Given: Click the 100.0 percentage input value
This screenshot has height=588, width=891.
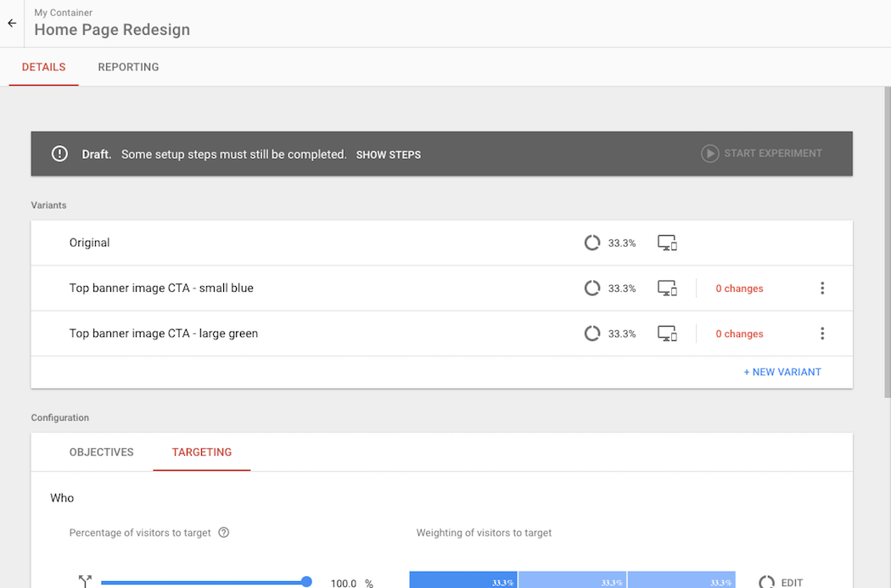Looking at the screenshot, I should pos(344,583).
